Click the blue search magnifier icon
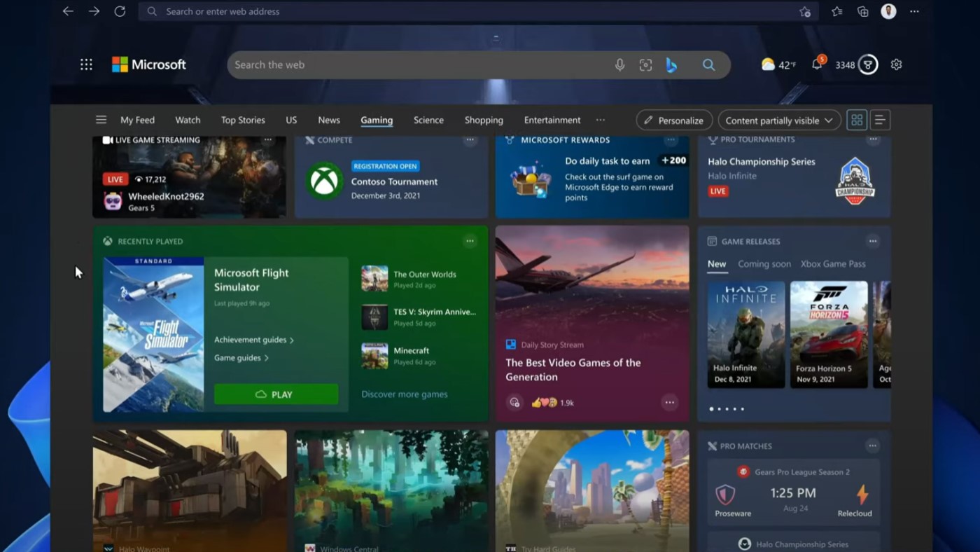The image size is (980, 552). pyautogui.click(x=708, y=64)
